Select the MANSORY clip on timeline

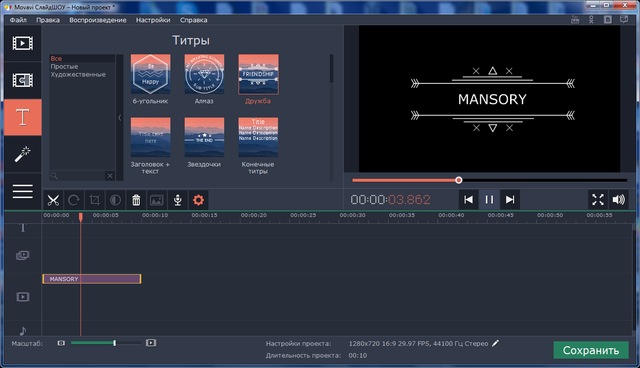pos(92,279)
